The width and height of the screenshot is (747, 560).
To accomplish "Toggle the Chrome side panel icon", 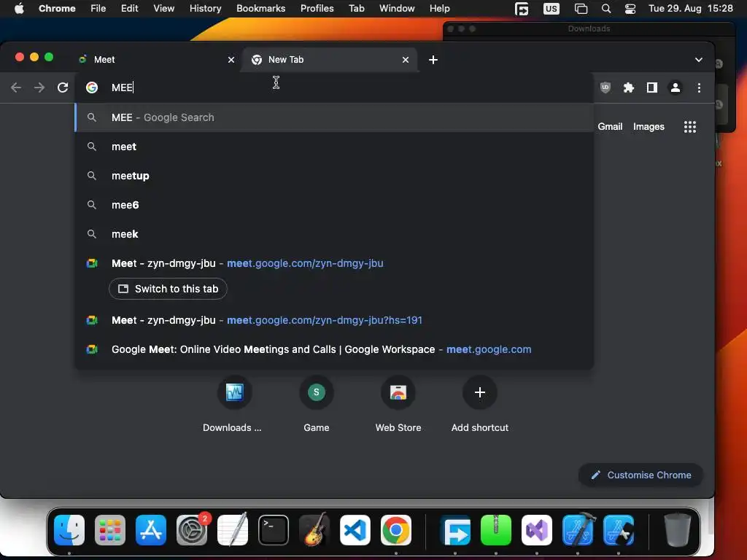I will click(651, 87).
